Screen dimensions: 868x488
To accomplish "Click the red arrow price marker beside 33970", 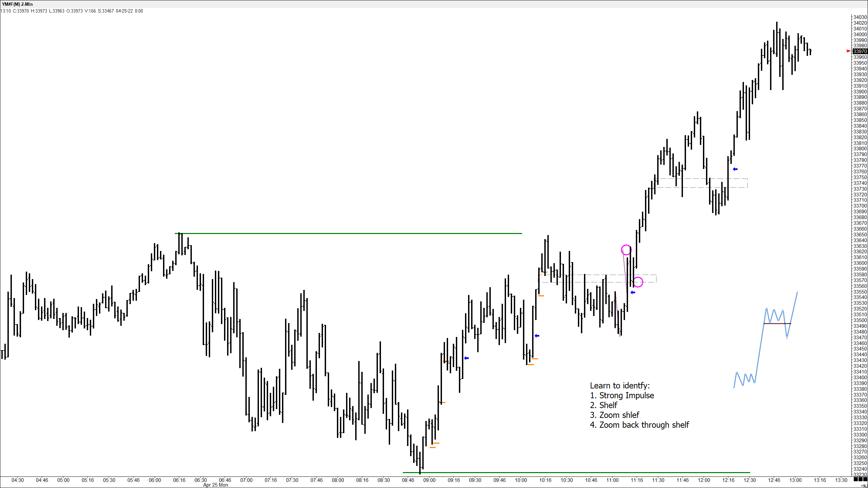I will tap(848, 51).
